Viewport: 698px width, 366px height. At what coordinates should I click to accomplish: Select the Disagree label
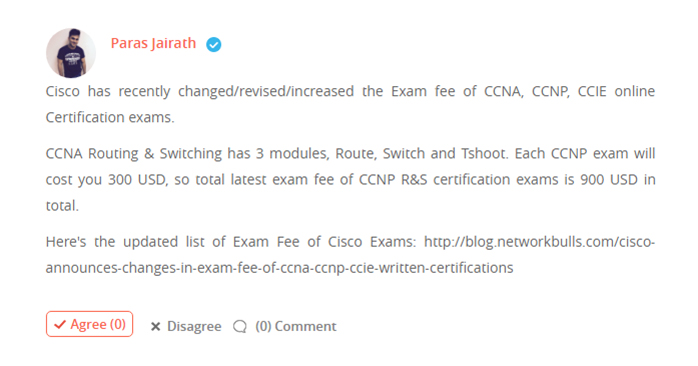tap(194, 326)
